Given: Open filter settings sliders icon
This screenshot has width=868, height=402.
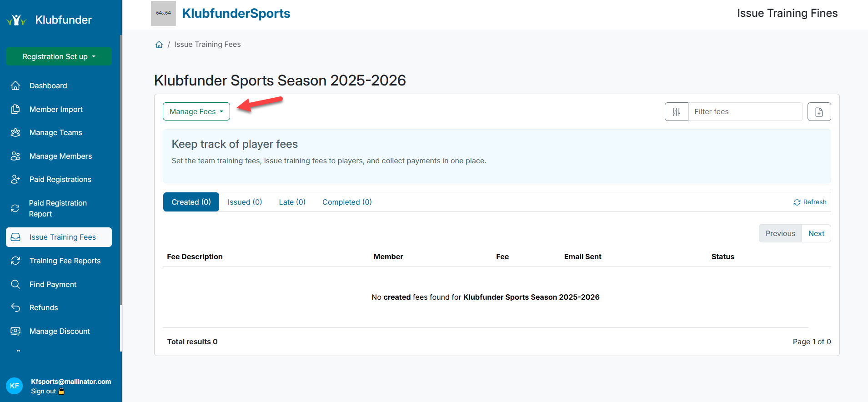Looking at the screenshot, I should pos(676,112).
